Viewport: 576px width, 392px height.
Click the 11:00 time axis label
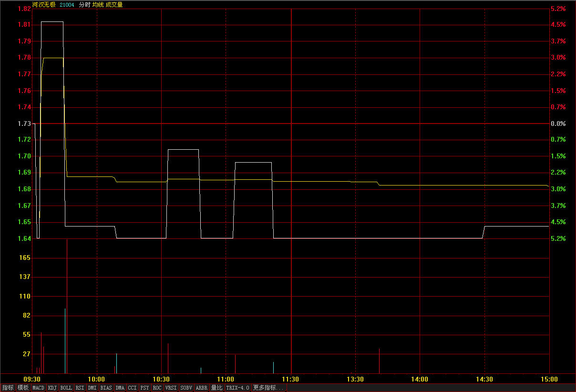coord(226,379)
